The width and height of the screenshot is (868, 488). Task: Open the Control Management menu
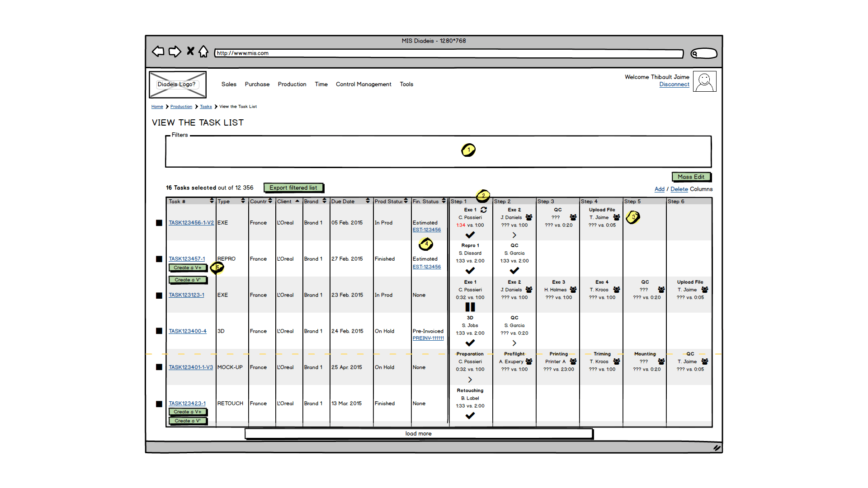(363, 84)
